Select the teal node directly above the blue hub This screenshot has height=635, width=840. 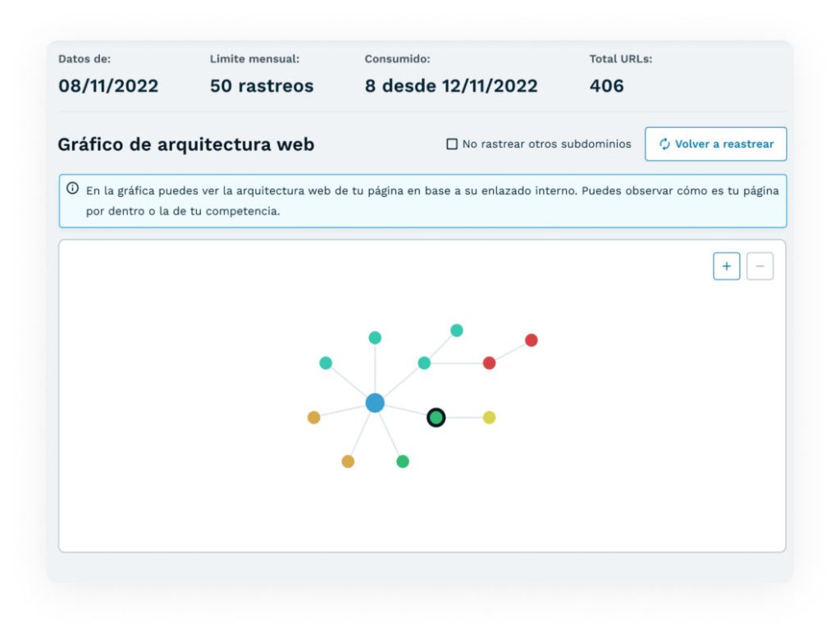coord(375,337)
